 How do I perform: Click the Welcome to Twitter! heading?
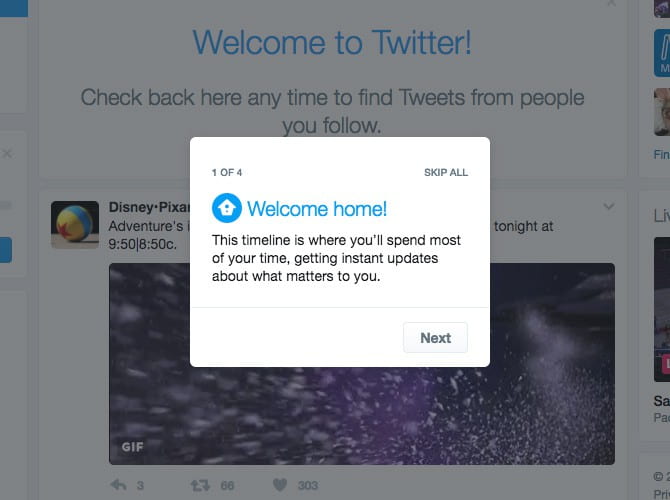332,42
